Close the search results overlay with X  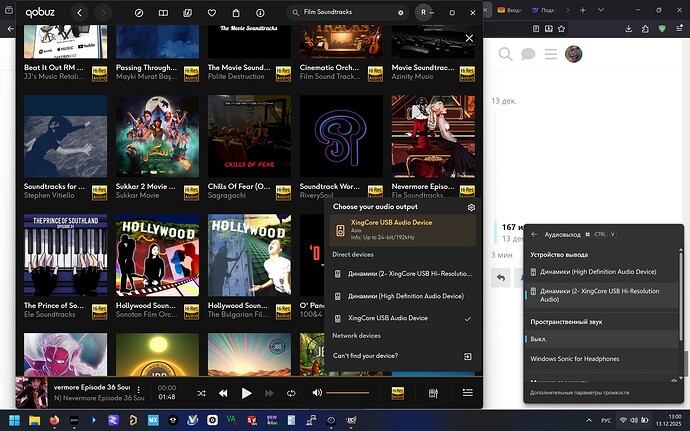click(470, 38)
